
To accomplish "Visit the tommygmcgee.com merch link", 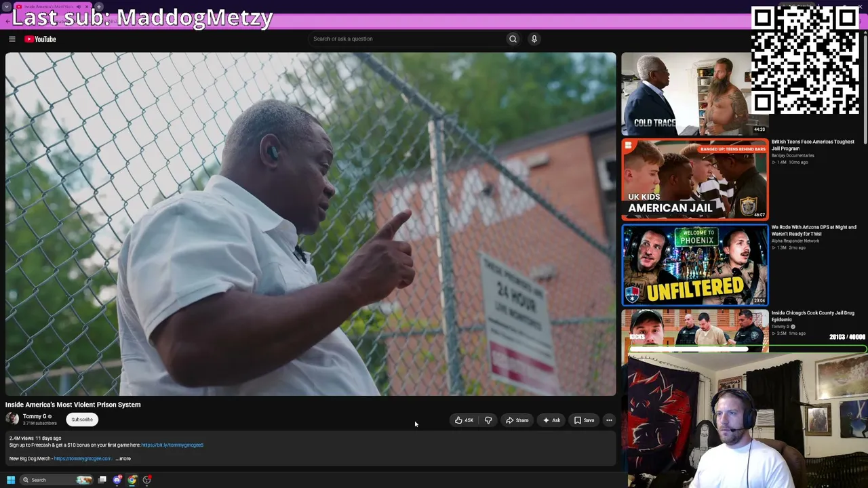I will pyautogui.click(x=83, y=459).
